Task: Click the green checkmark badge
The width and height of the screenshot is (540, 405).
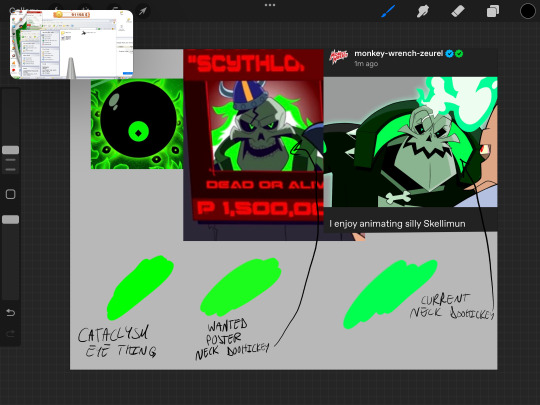Action: coord(459,54)
